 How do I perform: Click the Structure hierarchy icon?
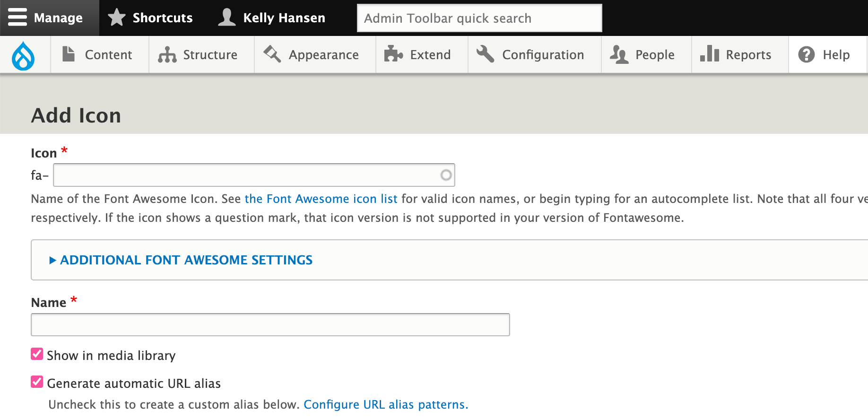[x=167, y=55]
